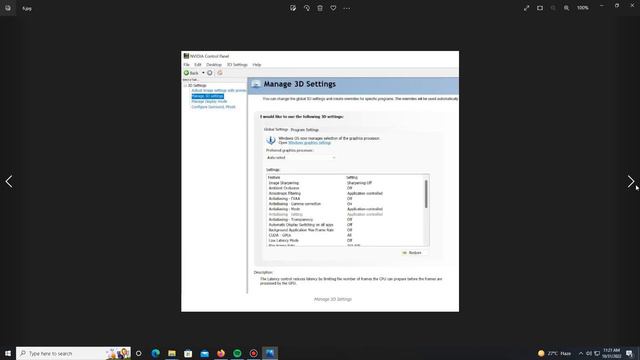Go to the previous photo arrow
This screenshot has width=640, height=360.
(x=9, y=181)
